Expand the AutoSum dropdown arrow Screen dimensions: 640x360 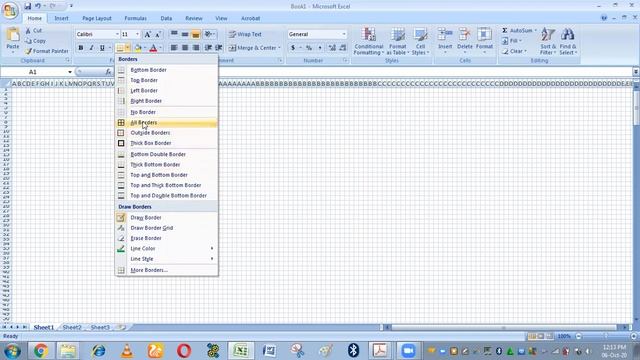click(x=536, y=31)
